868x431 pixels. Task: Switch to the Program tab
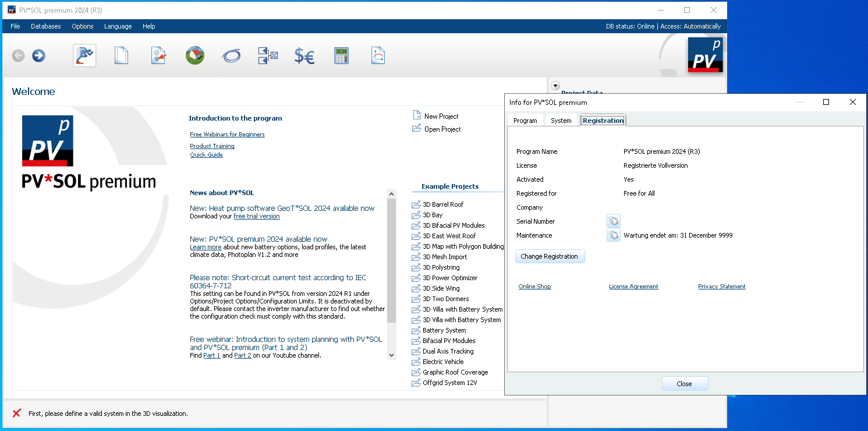point(525,121)
